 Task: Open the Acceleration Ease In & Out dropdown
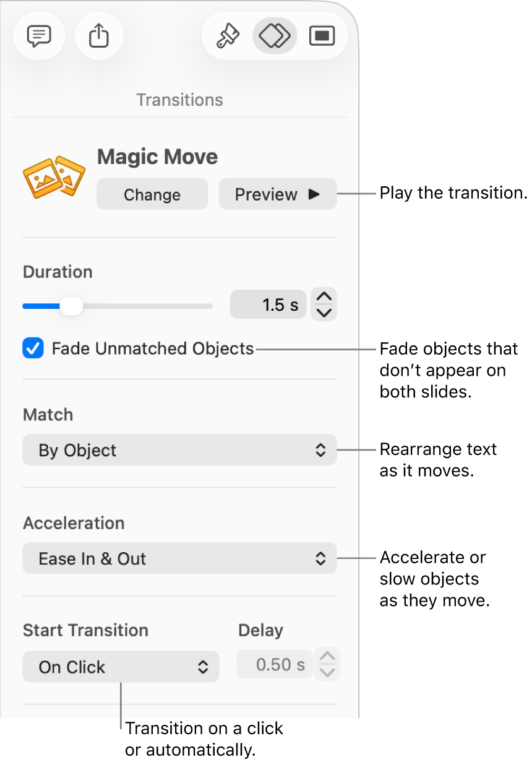tap(179, 558)
